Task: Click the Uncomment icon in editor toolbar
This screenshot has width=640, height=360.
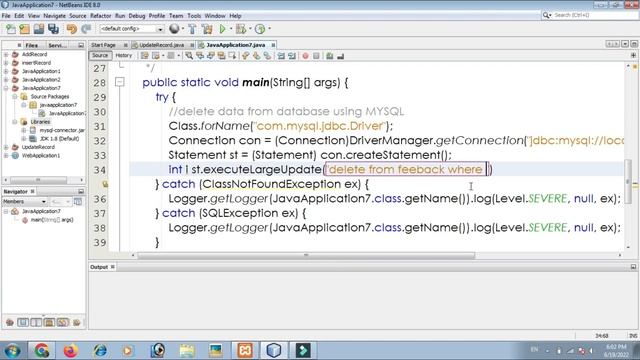Action: [x=340, y=56]
